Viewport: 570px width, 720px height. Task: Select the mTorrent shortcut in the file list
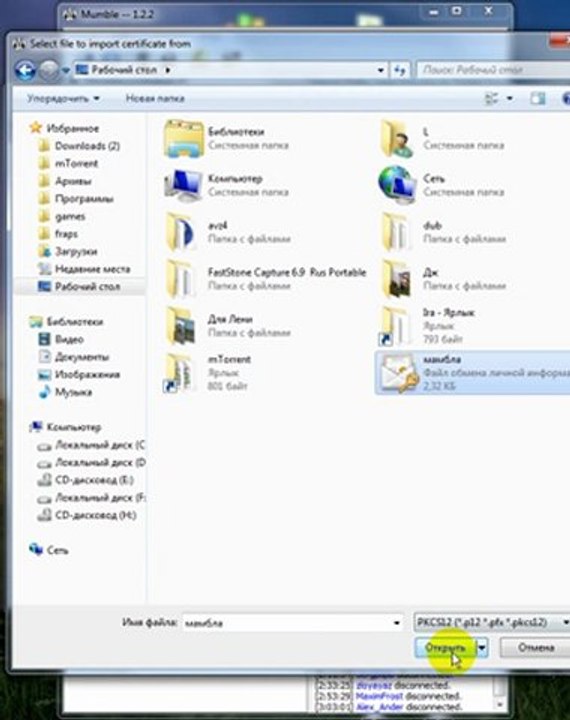pyautogui.click(x=209, y=372)
